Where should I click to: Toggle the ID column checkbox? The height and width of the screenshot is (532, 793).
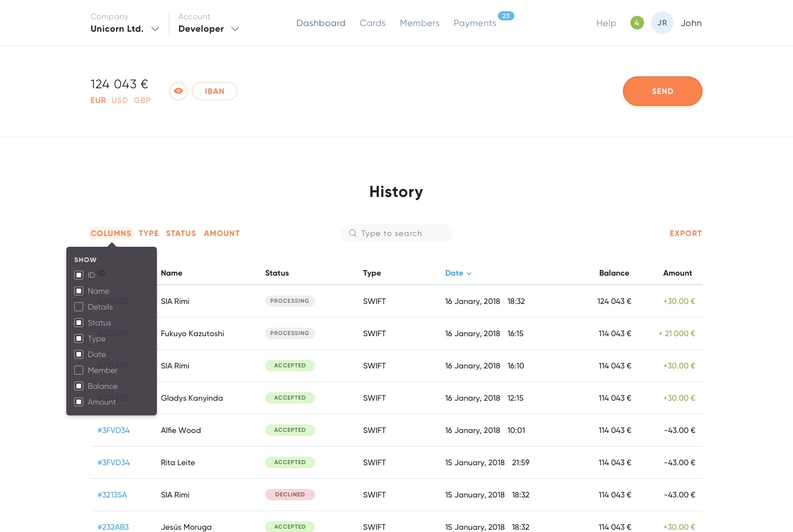click(x=79, y=275)
